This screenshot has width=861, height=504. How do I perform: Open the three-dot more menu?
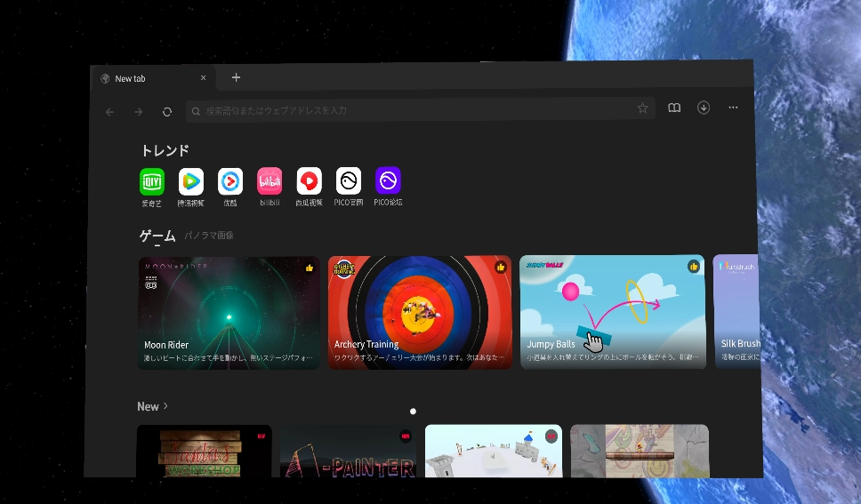click(733, 108)
